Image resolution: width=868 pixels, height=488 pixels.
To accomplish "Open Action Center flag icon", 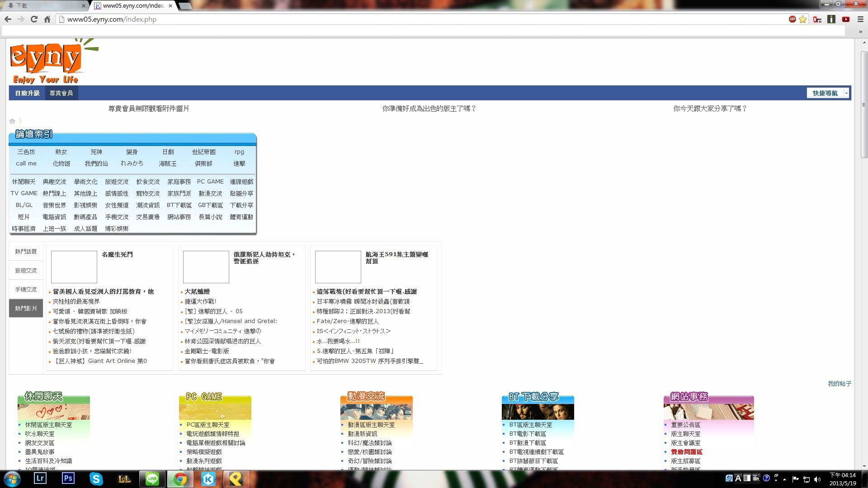I will point(796,479).
